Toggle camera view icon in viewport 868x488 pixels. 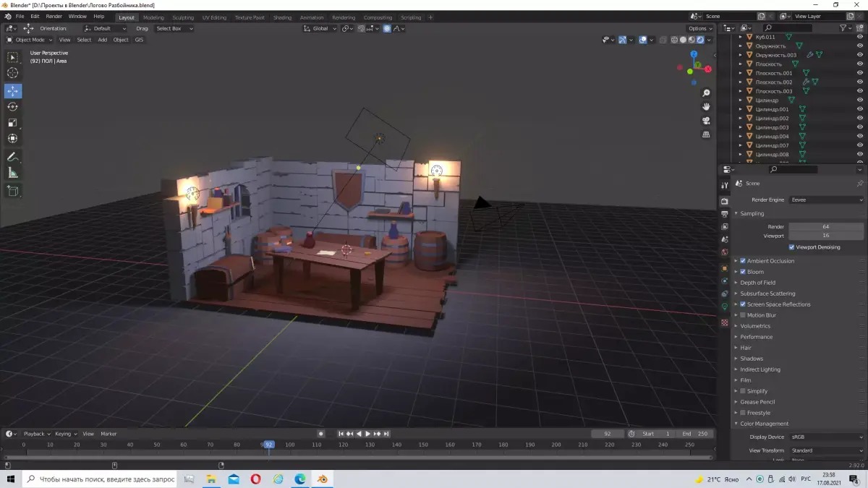point(706,120)
